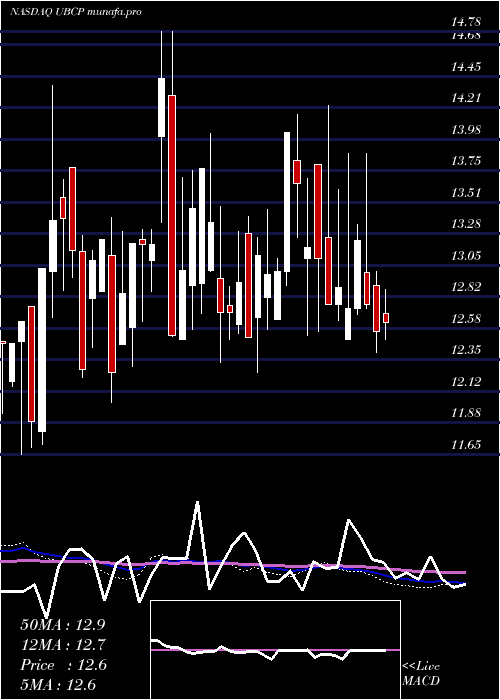This screenshot has height=700, width=500.
Task: Click the 50MA : 12.9 readout
Action: click(63, 625)
